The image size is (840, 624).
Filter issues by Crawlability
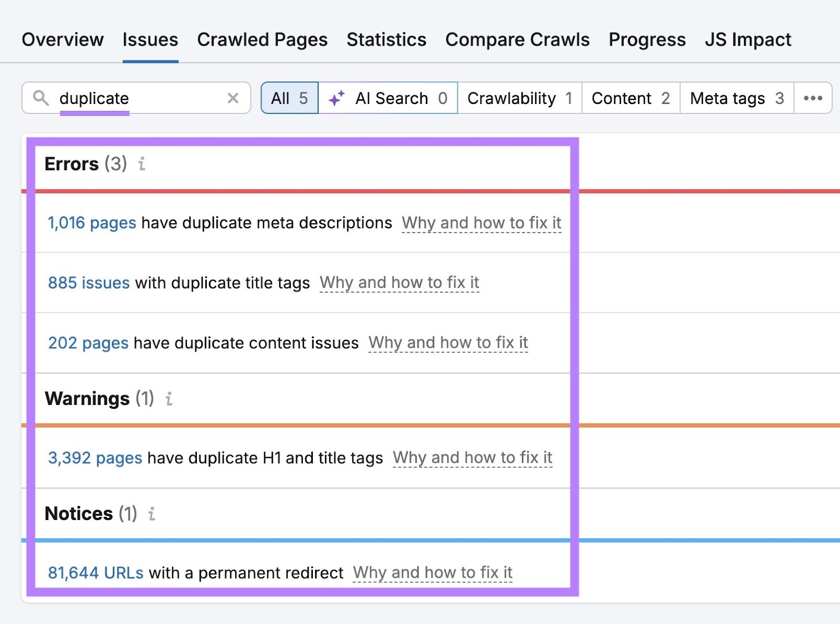(x=513, y=98)
